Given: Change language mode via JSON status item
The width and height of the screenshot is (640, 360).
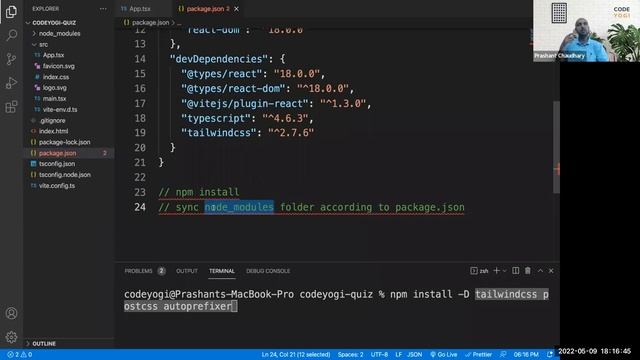Looking at the screenshot, I should point(414,355).
